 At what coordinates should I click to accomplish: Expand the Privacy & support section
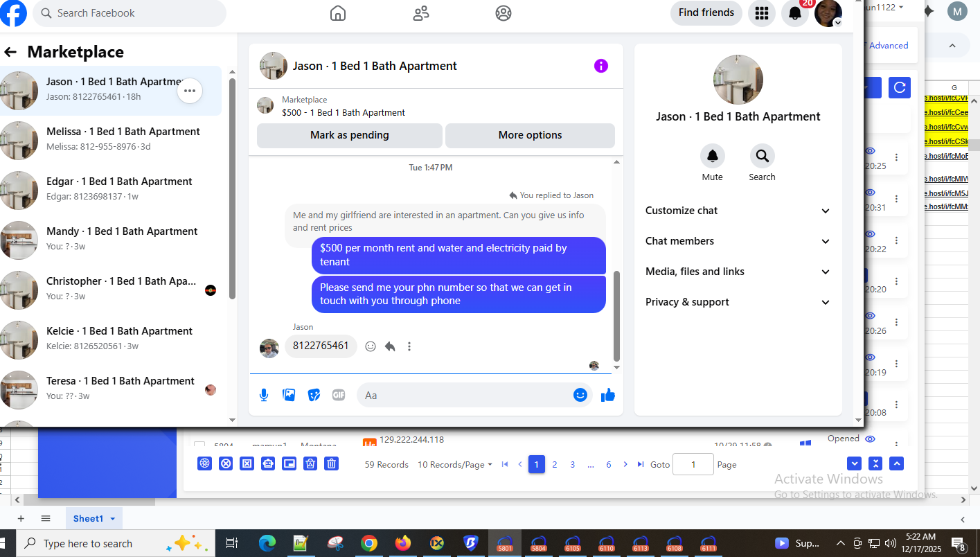pos(738,302)
